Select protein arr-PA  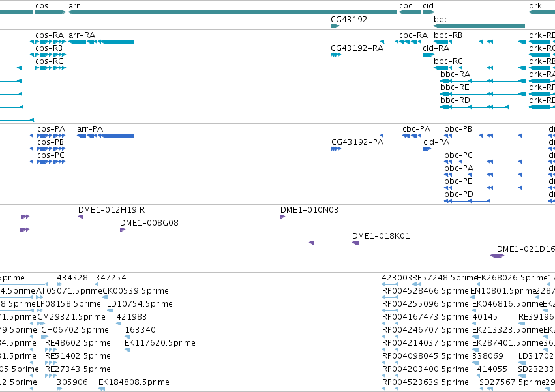pyautogui.click(x=230, y=136)
